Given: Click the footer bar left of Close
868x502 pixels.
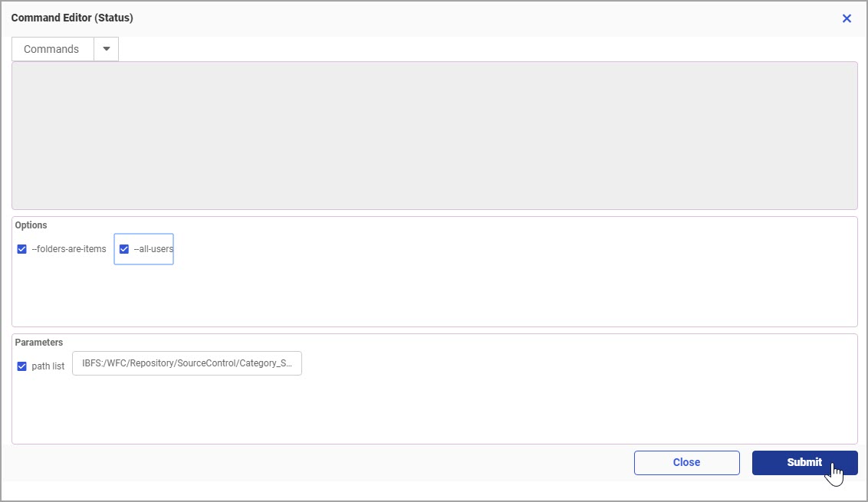Looking at the screenshot, I should [307, 462].
